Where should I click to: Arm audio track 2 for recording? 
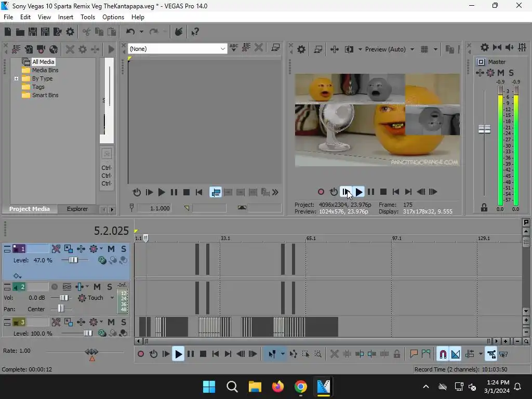[x=54, y=287]
